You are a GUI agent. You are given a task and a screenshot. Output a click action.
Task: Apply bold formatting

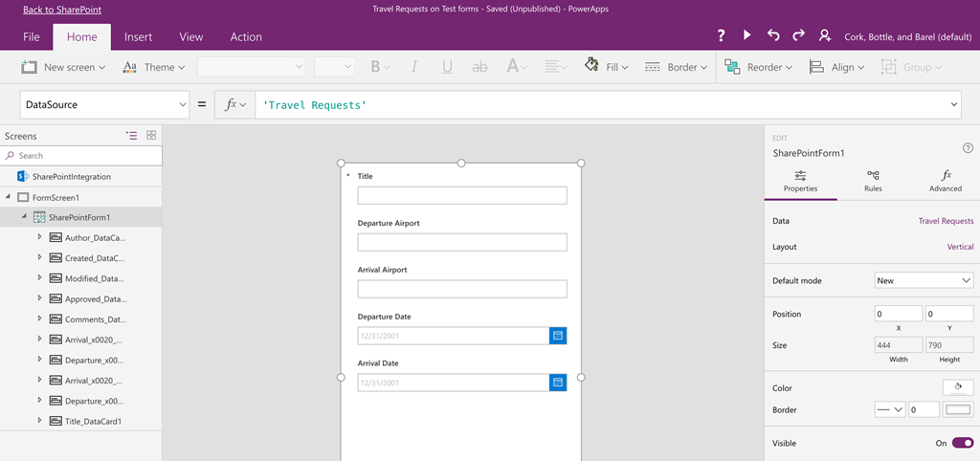[x=375, y=67]
